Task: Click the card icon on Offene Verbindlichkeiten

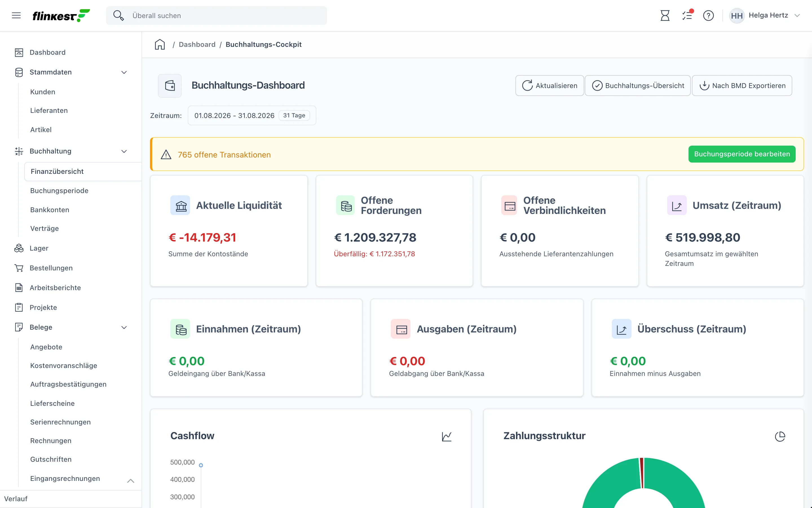Action: (x=509, y=205)
